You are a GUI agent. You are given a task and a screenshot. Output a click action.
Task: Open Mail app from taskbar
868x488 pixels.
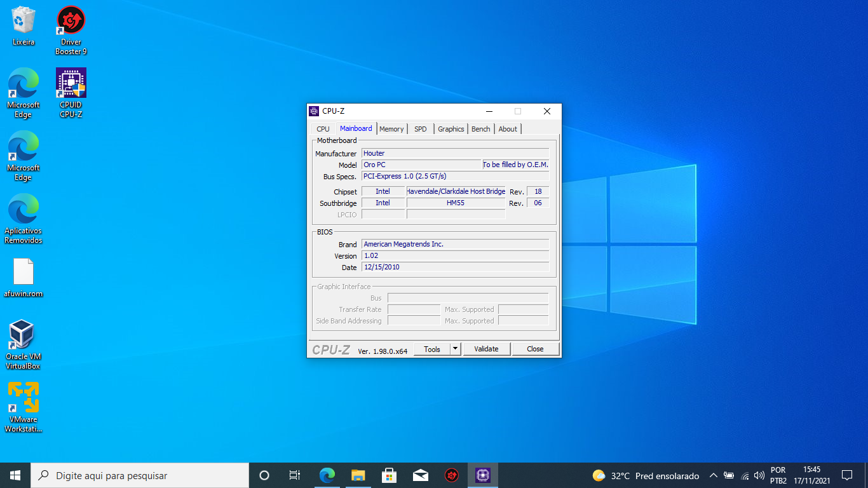pos(421,475)
